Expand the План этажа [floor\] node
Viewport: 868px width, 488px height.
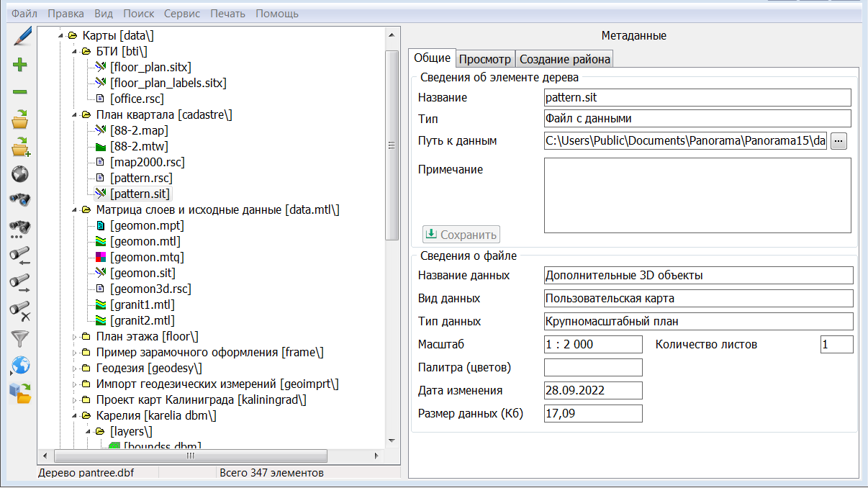74,337
